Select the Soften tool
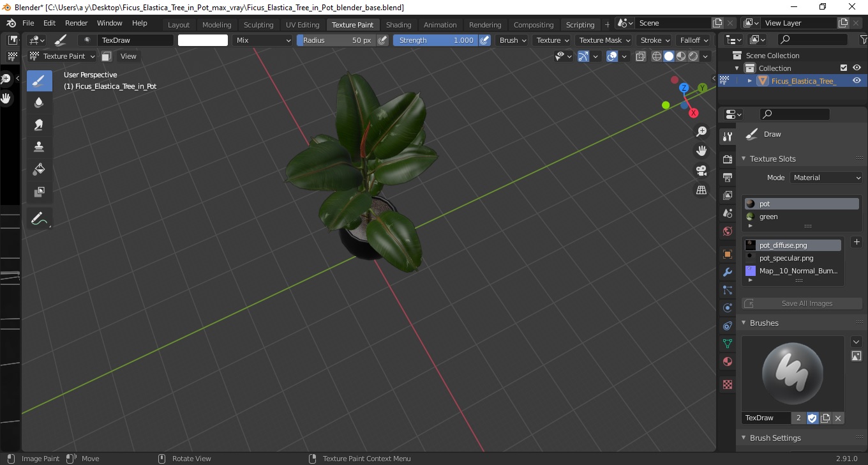This screenshot has height=465, width=868. [39, 103]
